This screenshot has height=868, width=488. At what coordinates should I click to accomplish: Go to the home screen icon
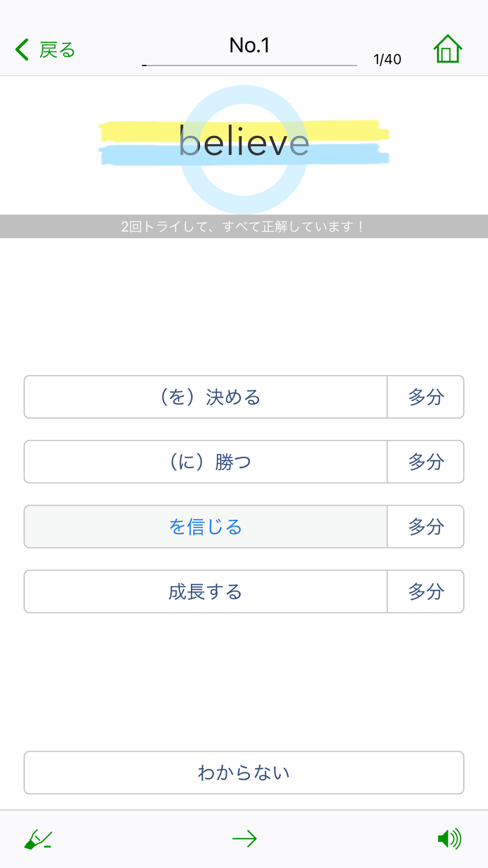[447, 49]
